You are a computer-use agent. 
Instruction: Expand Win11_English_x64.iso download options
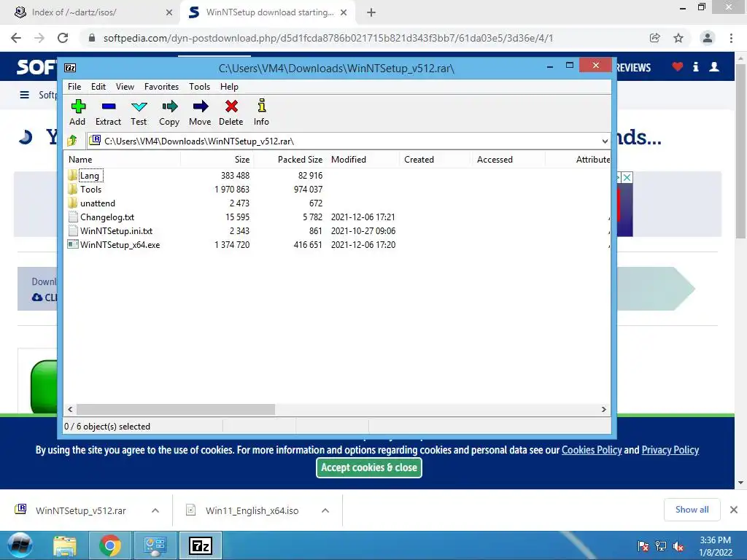point(325,510)
